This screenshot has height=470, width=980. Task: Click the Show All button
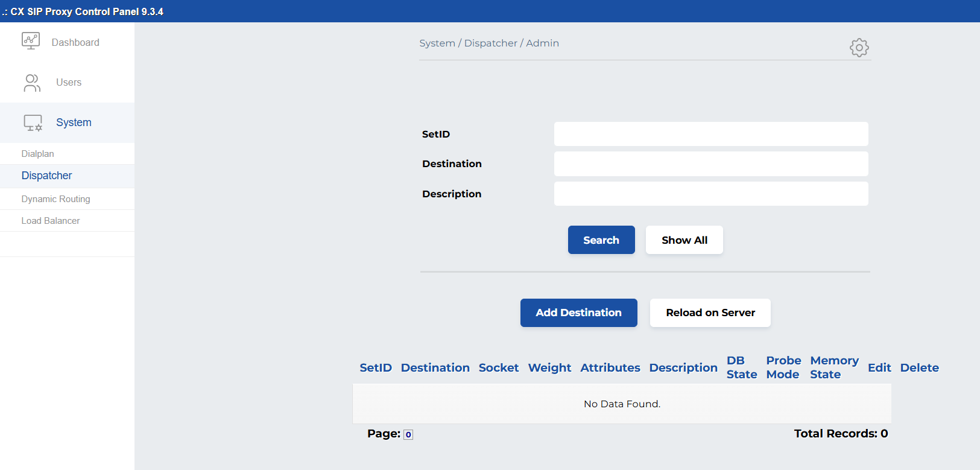pyautogui.click(x=684, y=240)
